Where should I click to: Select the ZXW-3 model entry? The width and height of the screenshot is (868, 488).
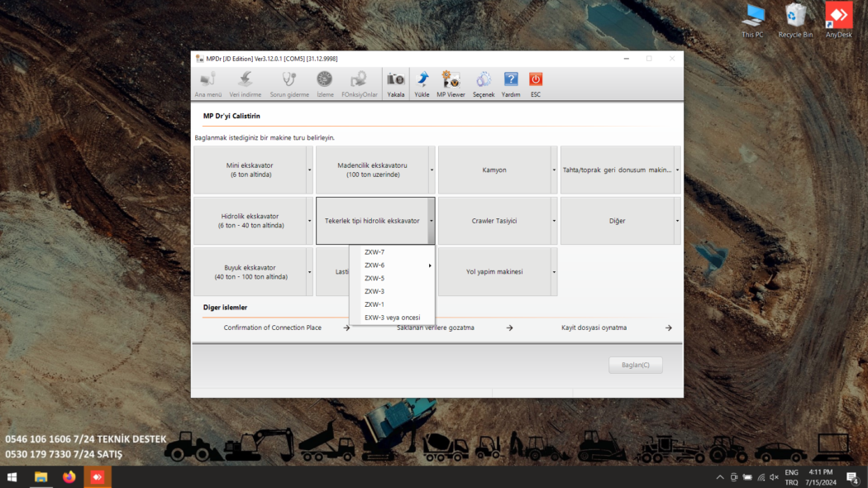point(374,291)
